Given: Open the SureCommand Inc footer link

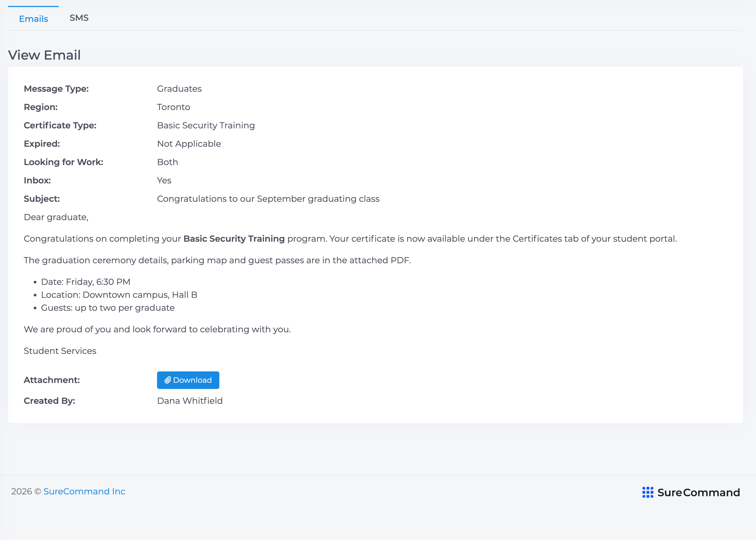Looking at the screenshot, I should click(84, 491).
